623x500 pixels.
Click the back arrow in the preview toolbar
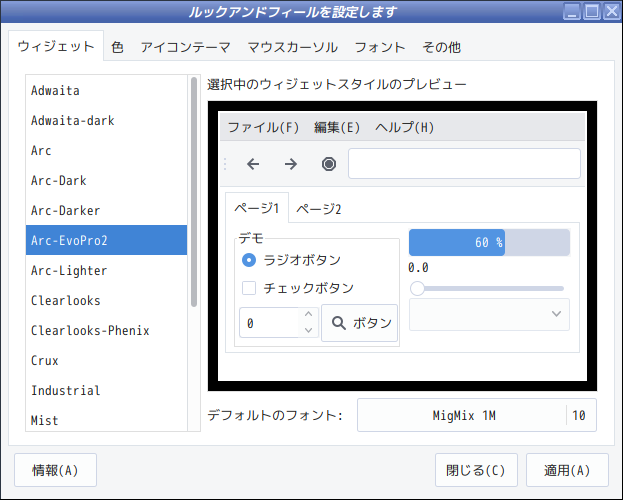point(253,164)
